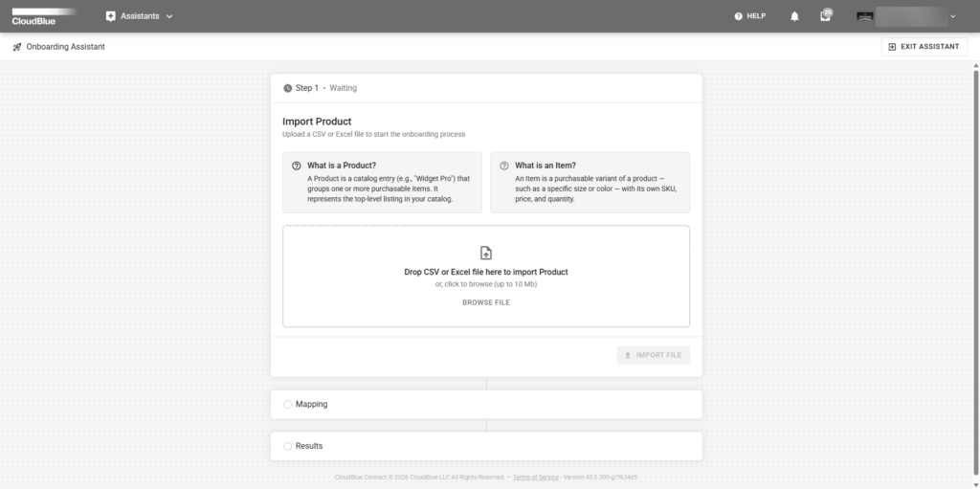Open the Terms of Service link
980x489 pixels.
536,478
